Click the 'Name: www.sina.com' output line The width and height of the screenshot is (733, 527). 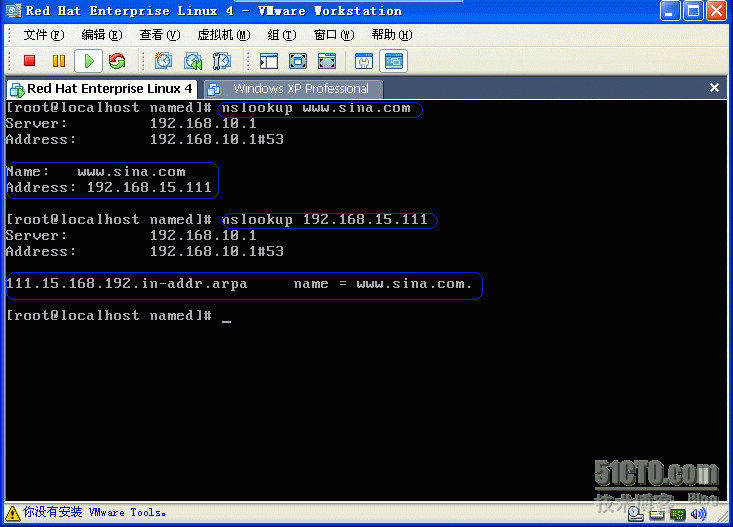pos(96,172)
